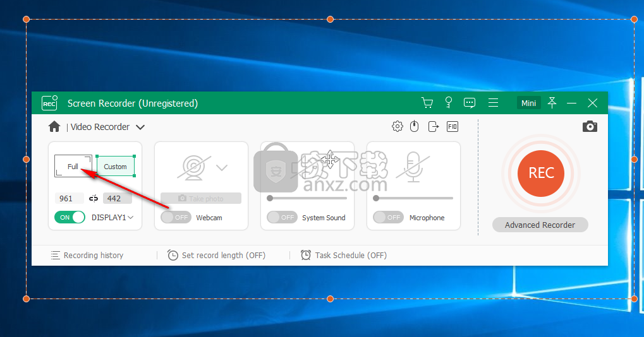Viewport: 644px width, 337px height.
Task: Pin the window on top
Action: pos(552,103)
